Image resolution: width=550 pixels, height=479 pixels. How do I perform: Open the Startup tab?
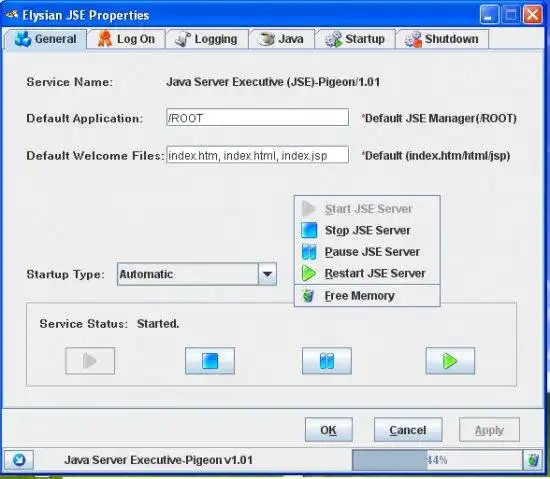coord(355,39)
